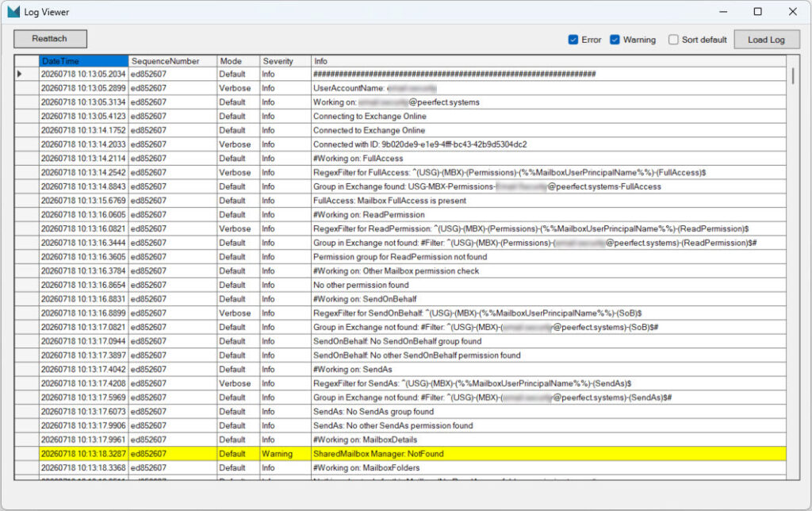
Task: Click the Load Log button
Action: (x=767, y=40)
